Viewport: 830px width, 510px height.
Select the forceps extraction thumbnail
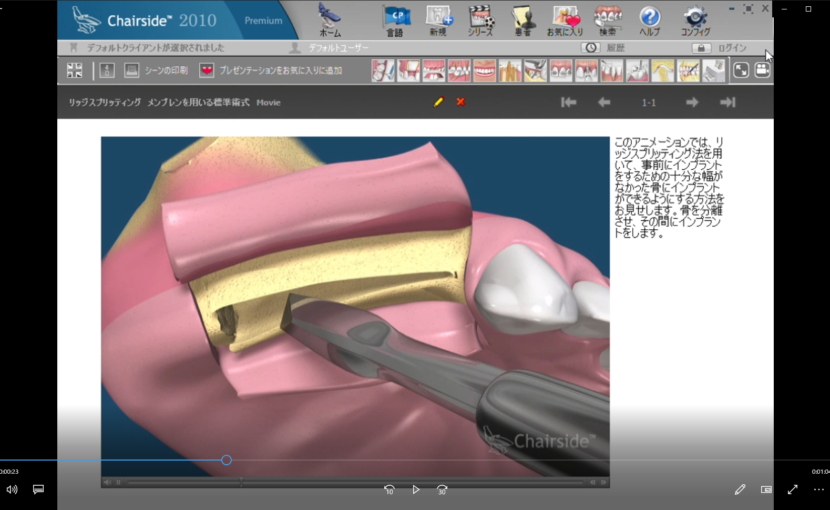[535, 70]
